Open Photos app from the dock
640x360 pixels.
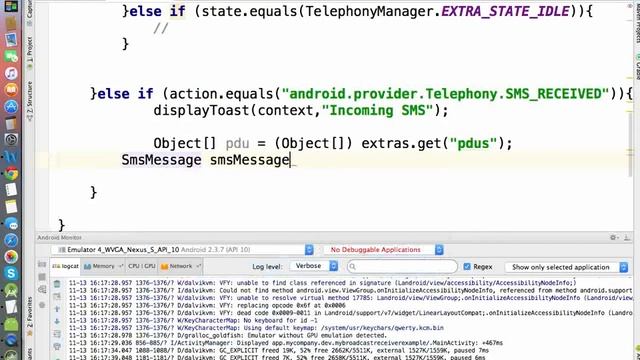coord(11,256)
